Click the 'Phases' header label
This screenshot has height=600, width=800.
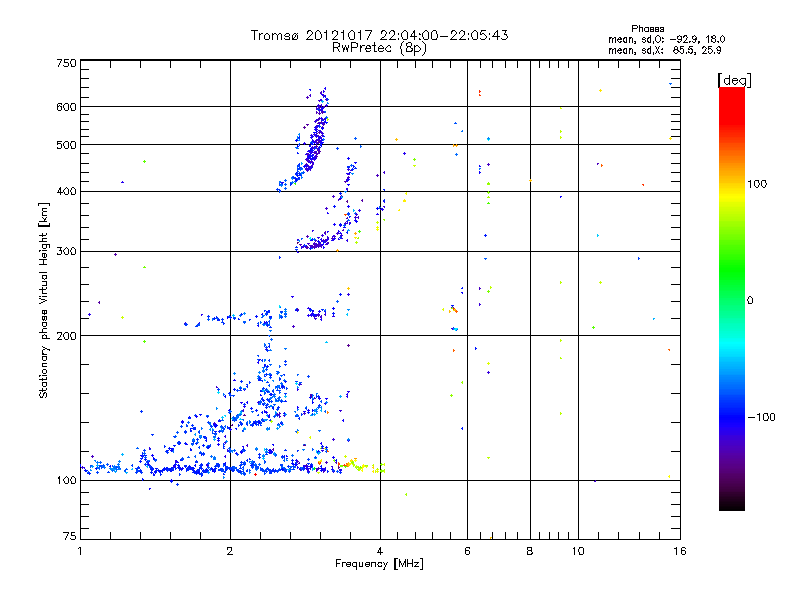click(647, 29)
